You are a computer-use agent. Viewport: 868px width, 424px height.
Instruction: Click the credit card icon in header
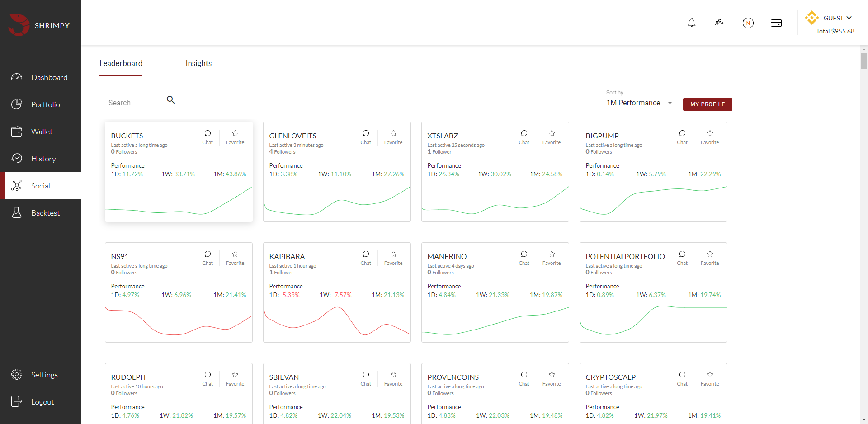[776, 23]
